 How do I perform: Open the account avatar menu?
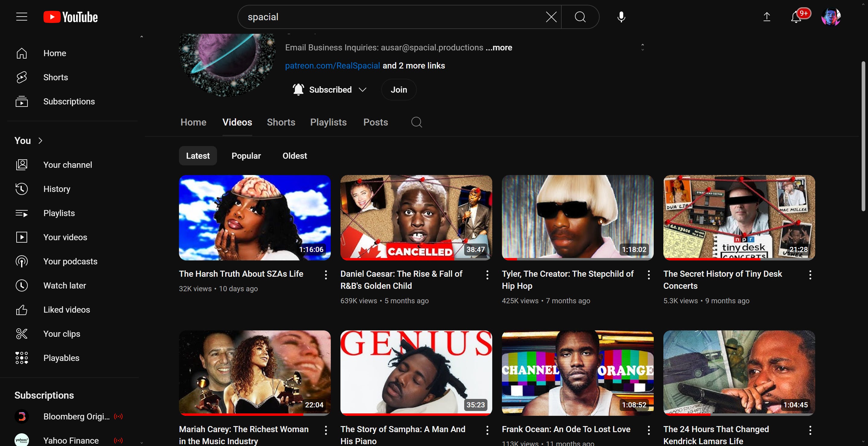[831, 17]
